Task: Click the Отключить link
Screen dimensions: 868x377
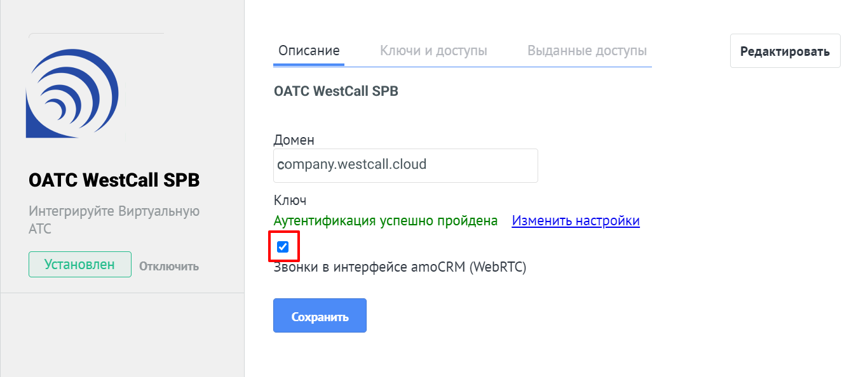Action: pos(169,266)
